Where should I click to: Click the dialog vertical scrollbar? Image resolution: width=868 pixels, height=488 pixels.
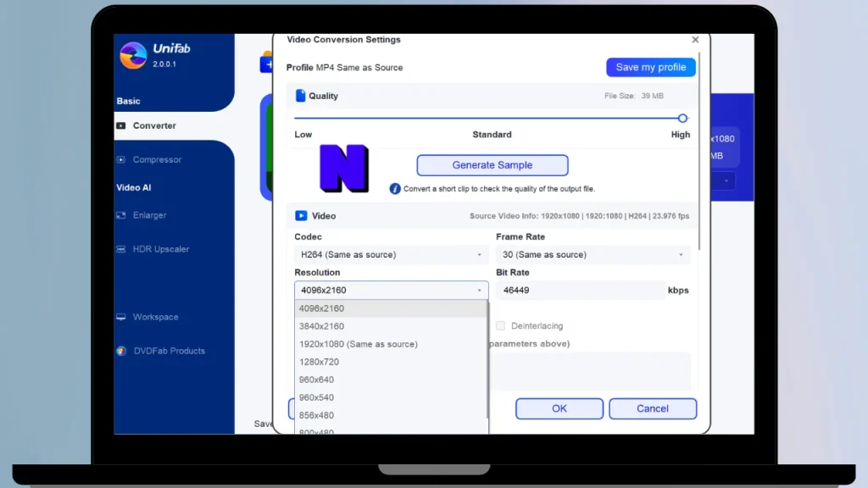click(x=699, y=151)
